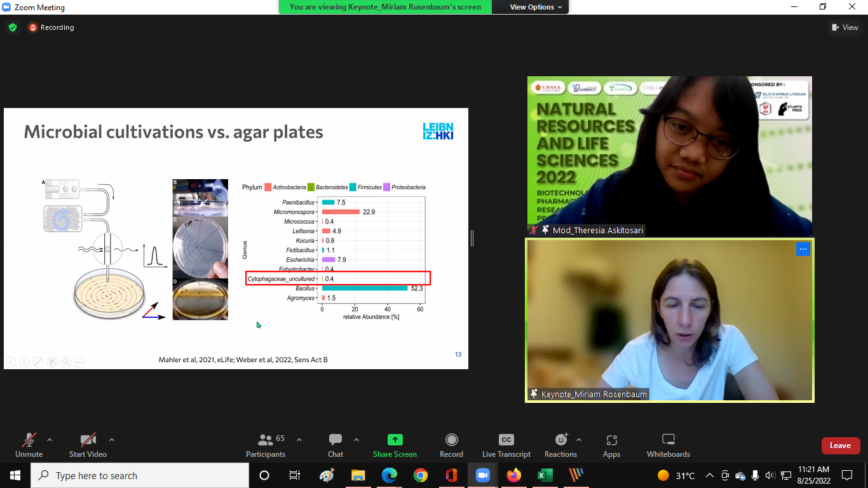Start recording with the Record button
868x488 pixels.
click(x=451, y=440)
